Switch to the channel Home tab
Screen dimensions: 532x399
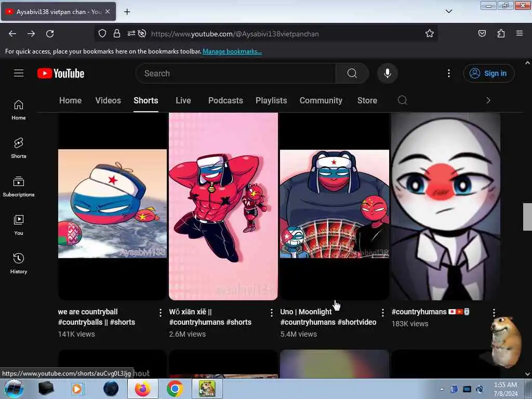[x=70, y=100]
